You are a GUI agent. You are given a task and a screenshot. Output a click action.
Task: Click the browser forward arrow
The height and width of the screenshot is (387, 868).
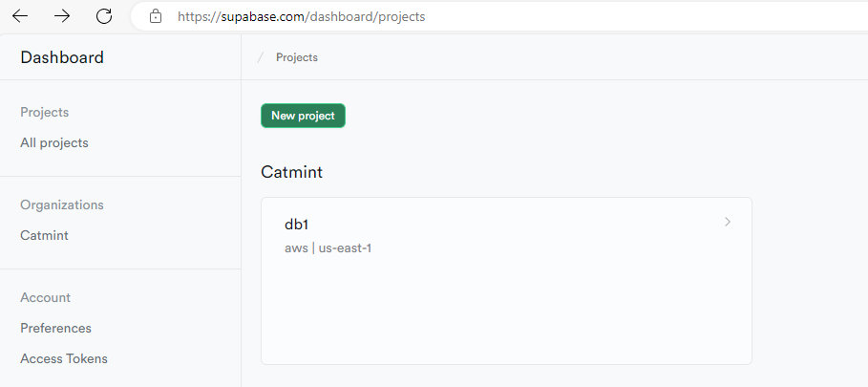pyautogui.click(x=62, y=16)
